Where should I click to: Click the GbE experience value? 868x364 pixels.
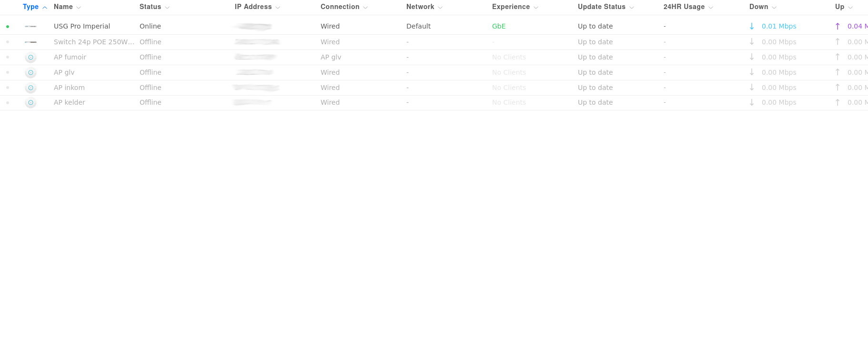(x=499, y=27)
